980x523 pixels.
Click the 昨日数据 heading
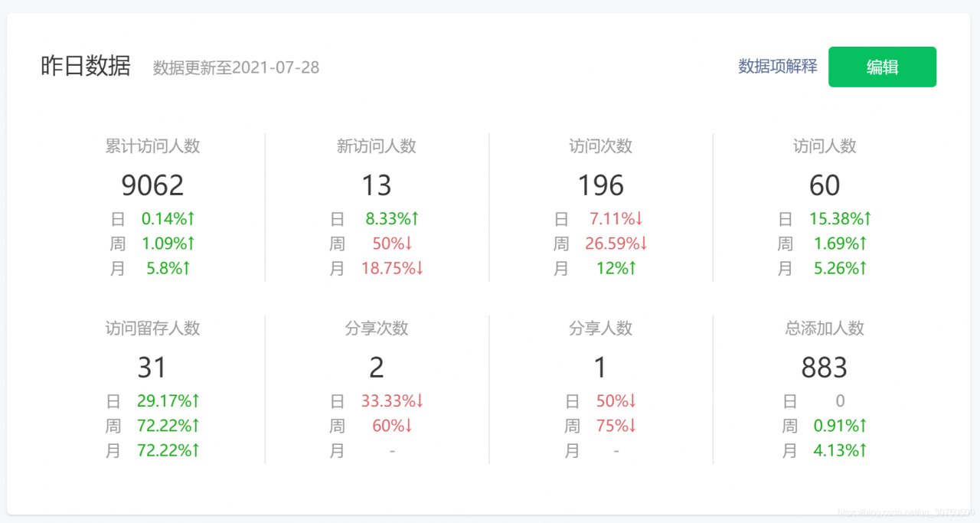click(x=86, y=67)
